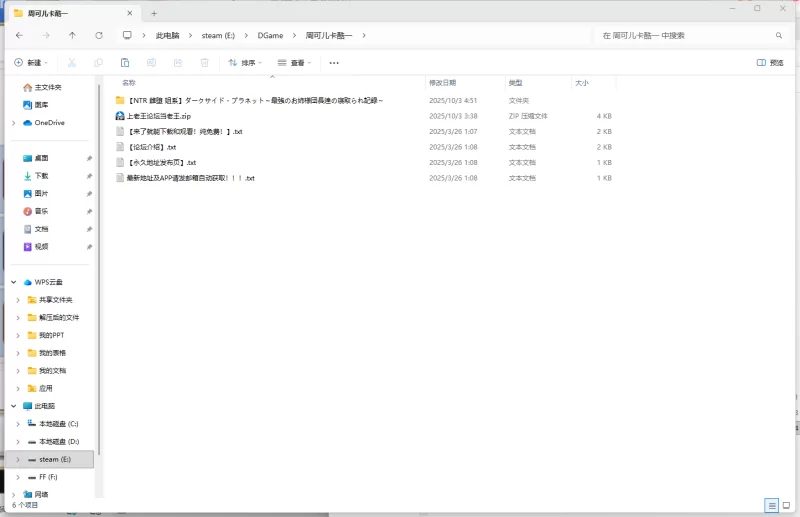800x517 pixels.
Task: Expand the 共享文件夹 node
Action: pos(18,300)
